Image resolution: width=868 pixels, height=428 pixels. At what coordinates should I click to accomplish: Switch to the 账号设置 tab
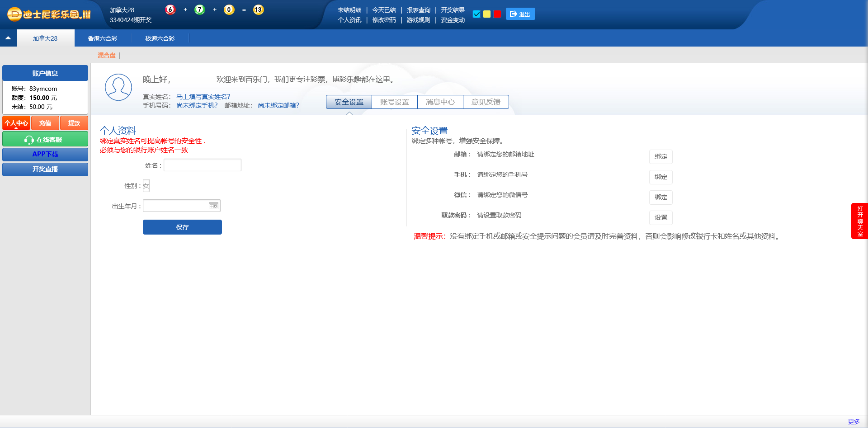[394, 102]
